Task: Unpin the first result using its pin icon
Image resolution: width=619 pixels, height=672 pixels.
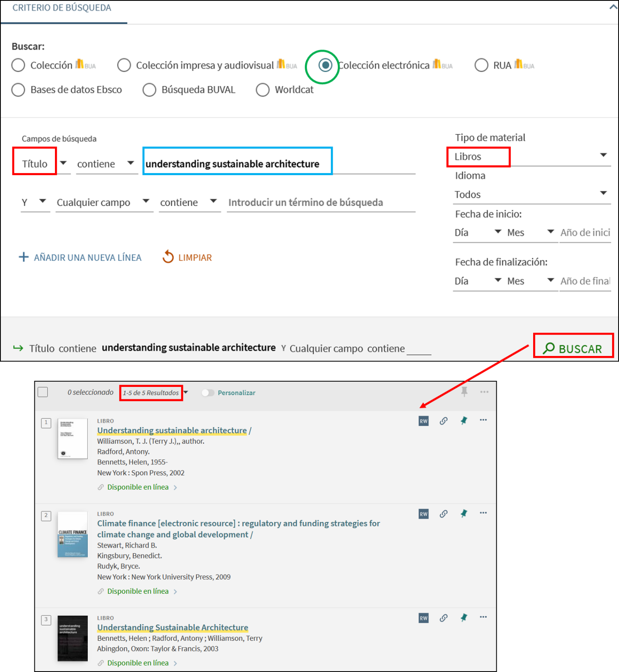Action: tap(464, 421)
